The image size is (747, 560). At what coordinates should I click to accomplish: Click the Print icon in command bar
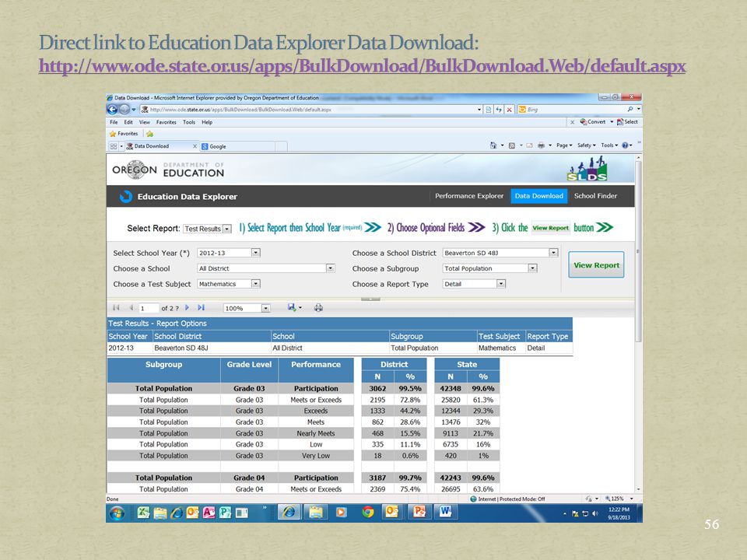click(x=542, y=145)
